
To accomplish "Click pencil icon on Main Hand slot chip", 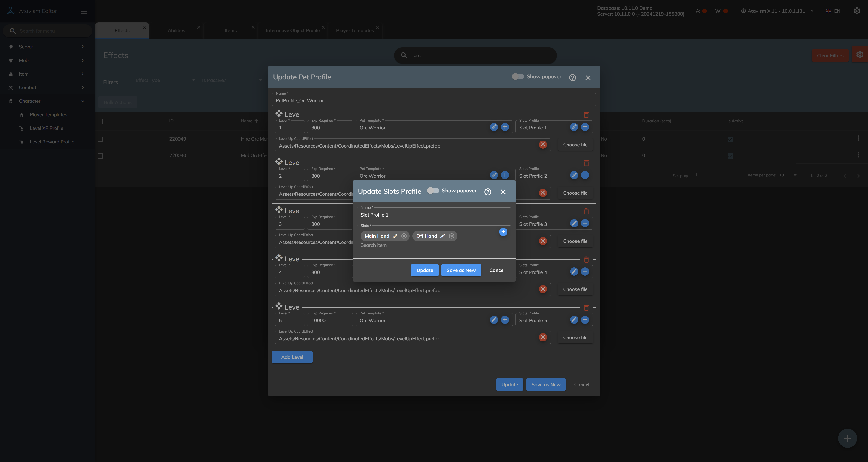I will coord(395,236).
